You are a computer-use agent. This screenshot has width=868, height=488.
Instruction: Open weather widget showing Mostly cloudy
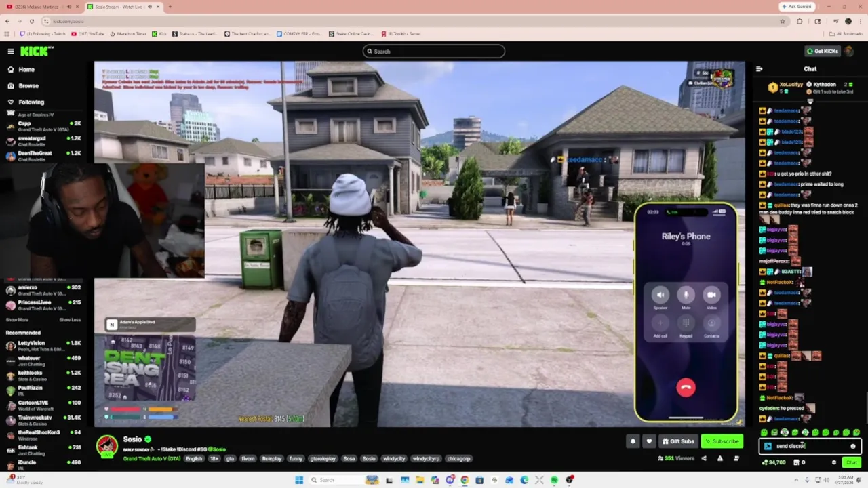click(x=24, y=480)
